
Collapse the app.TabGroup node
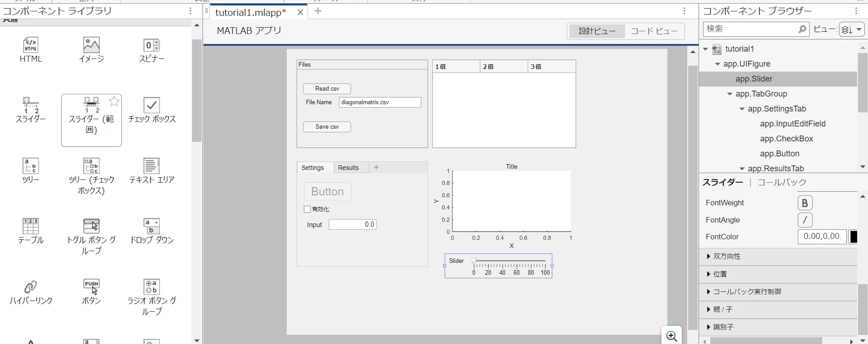point(729,94)
